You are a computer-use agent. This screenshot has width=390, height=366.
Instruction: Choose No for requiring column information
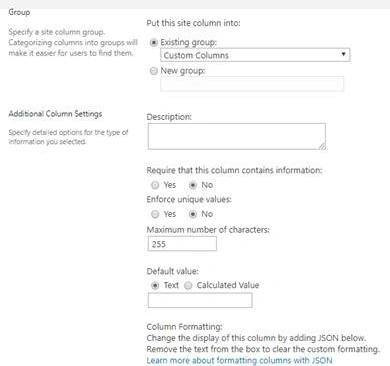193,185
